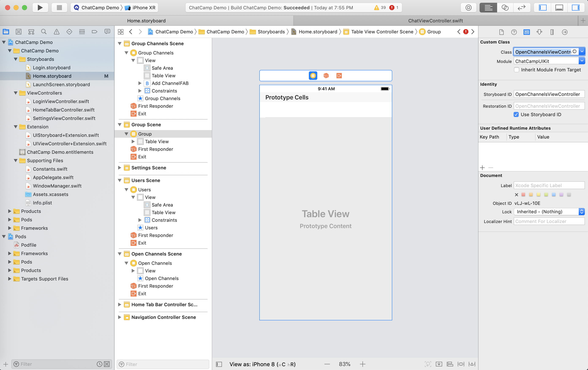Open the Library button in toolbar
Image resolution: width=588 pixels, height=370 pixels.
tap(468, 8)
